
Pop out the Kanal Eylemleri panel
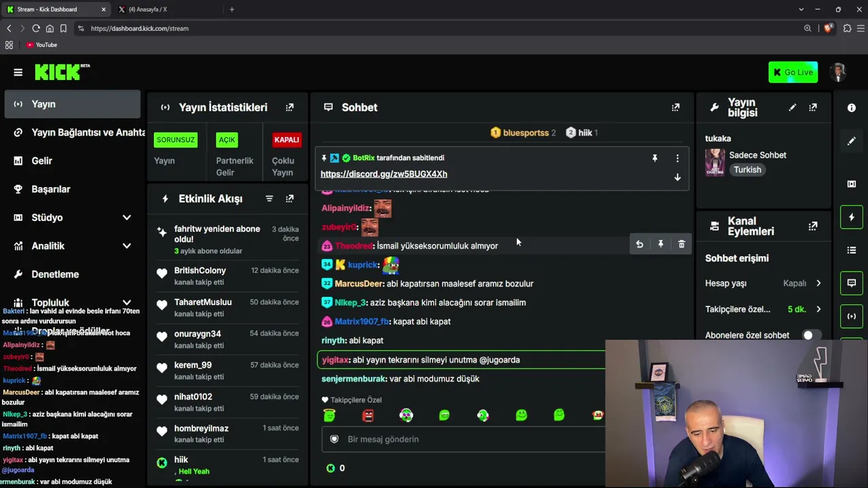coord(812,226)
